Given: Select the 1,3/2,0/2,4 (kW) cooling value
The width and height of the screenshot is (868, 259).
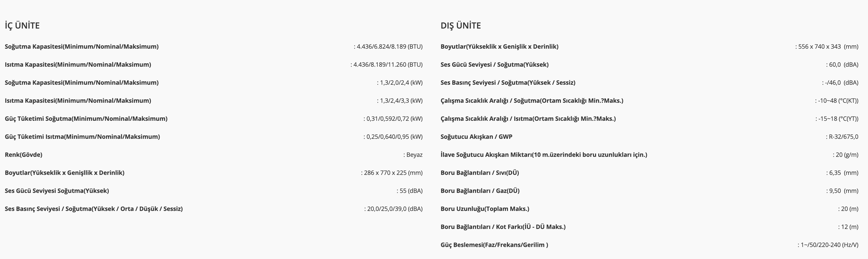Looking at the screenshot, I should (401, 83).
